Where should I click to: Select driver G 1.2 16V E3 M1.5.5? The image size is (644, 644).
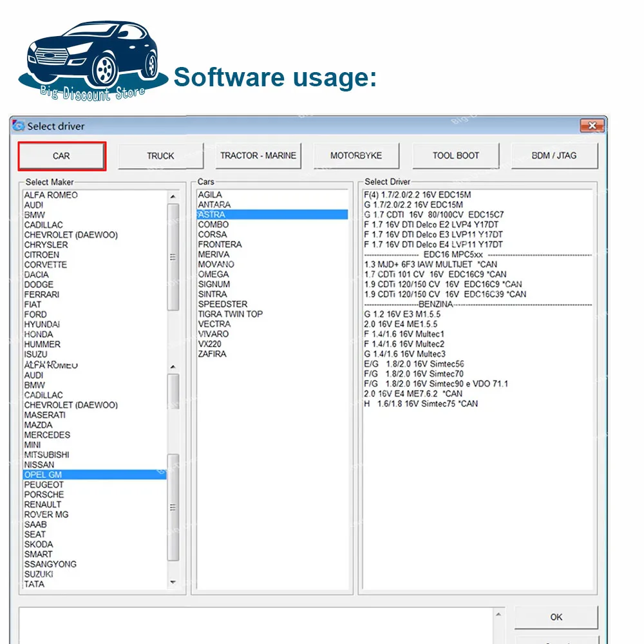point(402,314)
